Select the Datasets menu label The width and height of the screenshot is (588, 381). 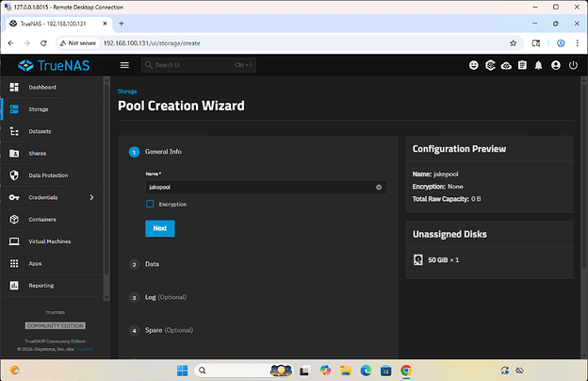(x=40, y=131)
